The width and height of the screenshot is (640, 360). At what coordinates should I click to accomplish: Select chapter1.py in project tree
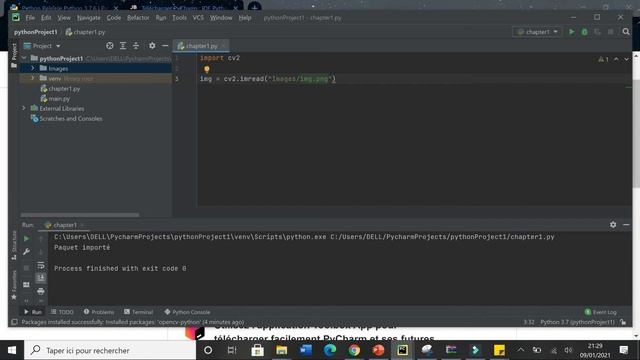[x=60, y=89]
